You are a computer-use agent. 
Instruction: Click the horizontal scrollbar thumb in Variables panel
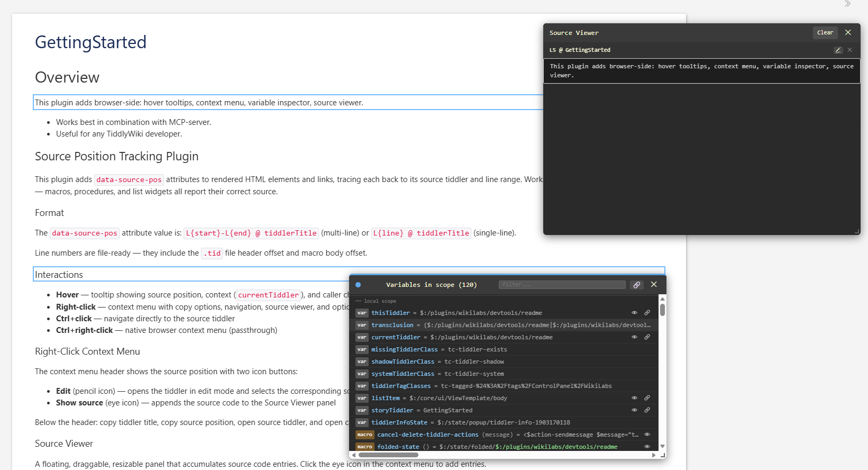click(x=388, y=455)
